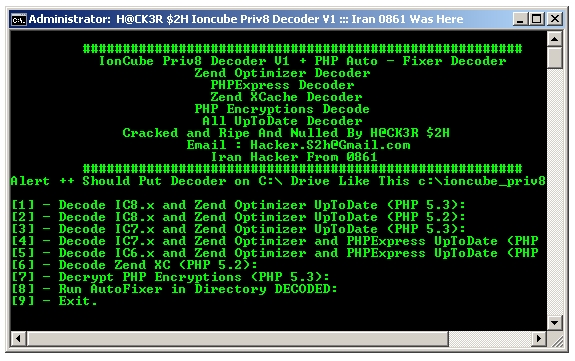Screen dimensions: 575x361
Task: Click the vertical scrollbar thumb
Action: 555,58
